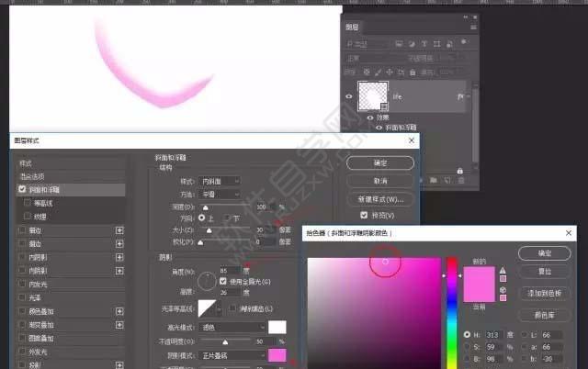Click 添加到色板 button
This screenshot has height=369, width=588.
pos(544,294)
